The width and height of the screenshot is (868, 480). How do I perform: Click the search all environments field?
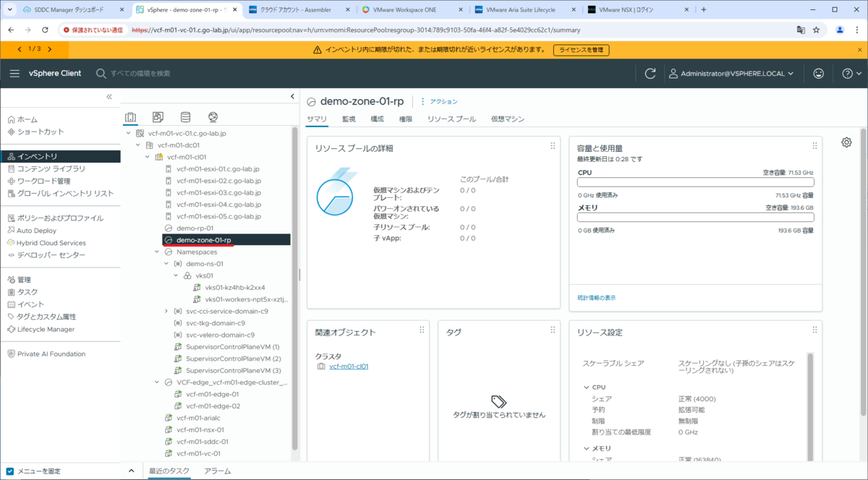click(141, 74)
